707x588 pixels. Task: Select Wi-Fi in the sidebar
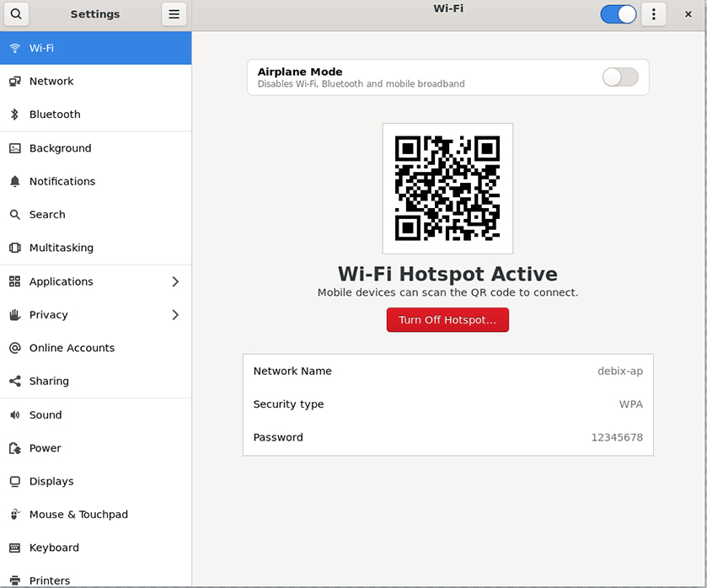tap(95, 48)
